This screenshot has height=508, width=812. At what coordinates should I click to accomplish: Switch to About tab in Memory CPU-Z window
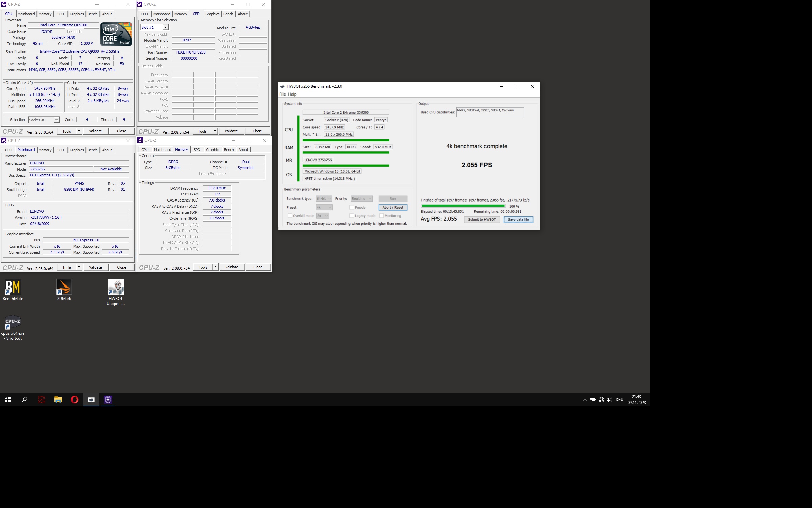(243, 150)
